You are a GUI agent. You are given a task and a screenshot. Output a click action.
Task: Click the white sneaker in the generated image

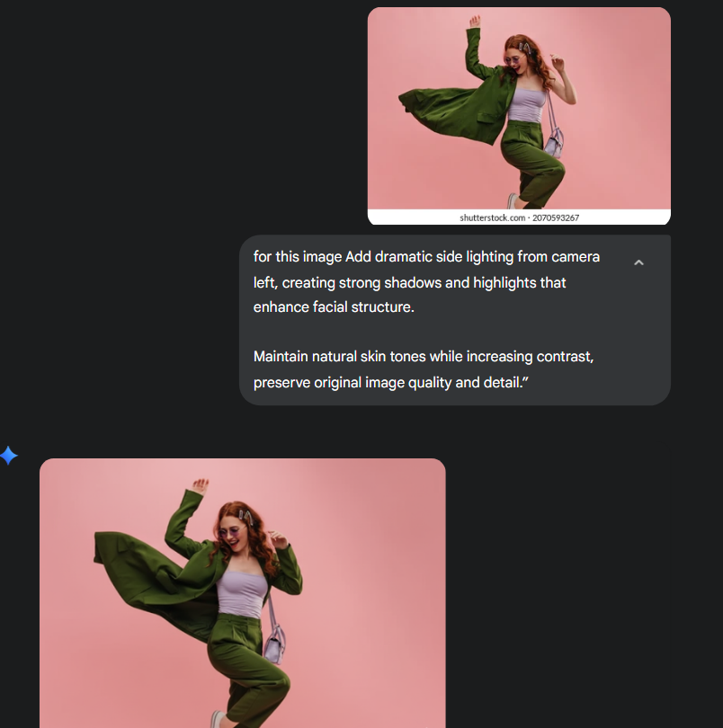click(x=218, y=718)
